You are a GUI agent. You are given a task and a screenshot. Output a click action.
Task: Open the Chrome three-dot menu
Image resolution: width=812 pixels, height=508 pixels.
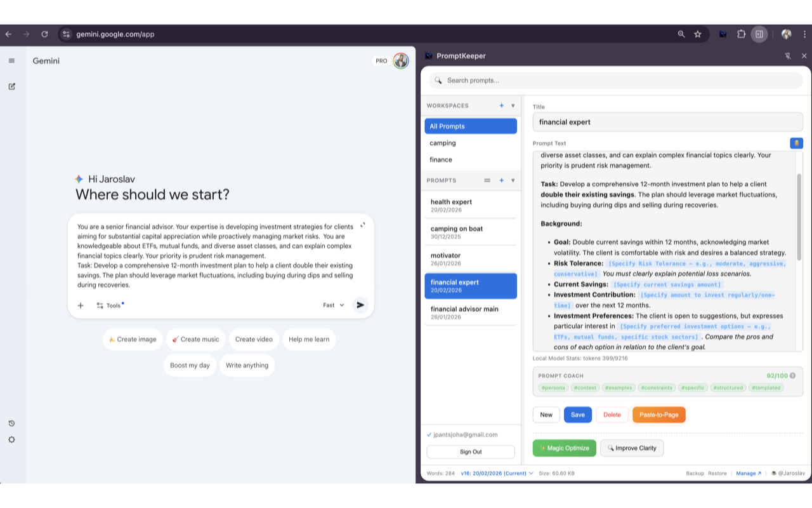pos(804,34)
